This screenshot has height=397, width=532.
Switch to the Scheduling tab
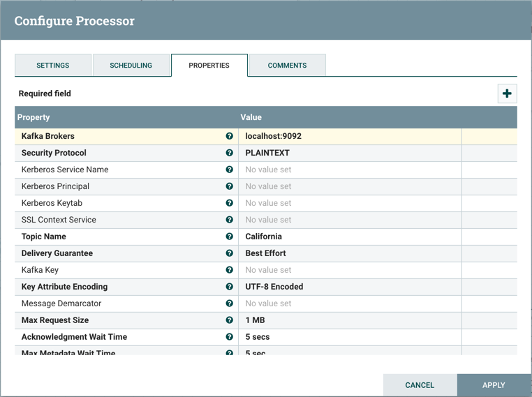131,66
